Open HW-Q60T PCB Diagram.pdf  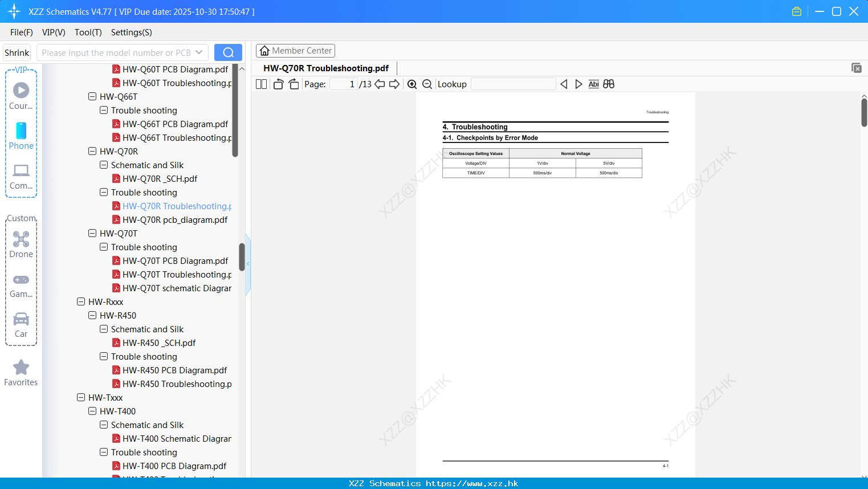click(x=175, y=69)
